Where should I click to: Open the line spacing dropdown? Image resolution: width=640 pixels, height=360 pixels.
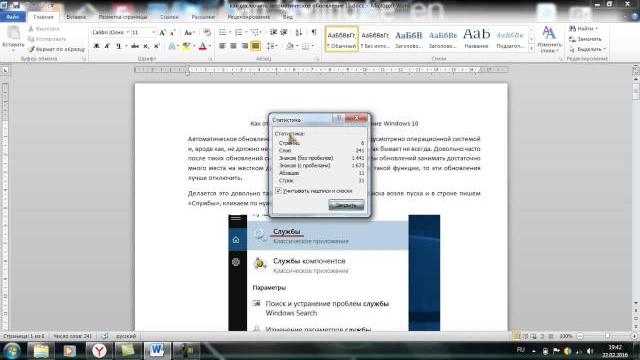pyautogui.click(x=271, y=46)
